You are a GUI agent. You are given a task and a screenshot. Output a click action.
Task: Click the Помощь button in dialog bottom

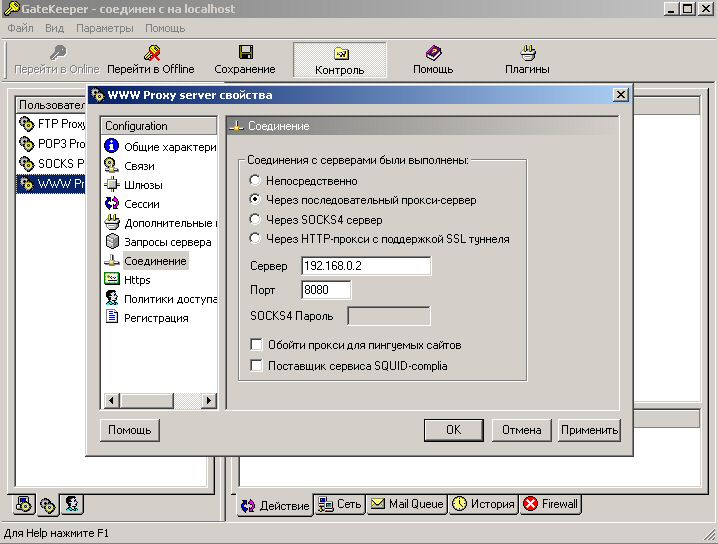[x=130, y=430]
